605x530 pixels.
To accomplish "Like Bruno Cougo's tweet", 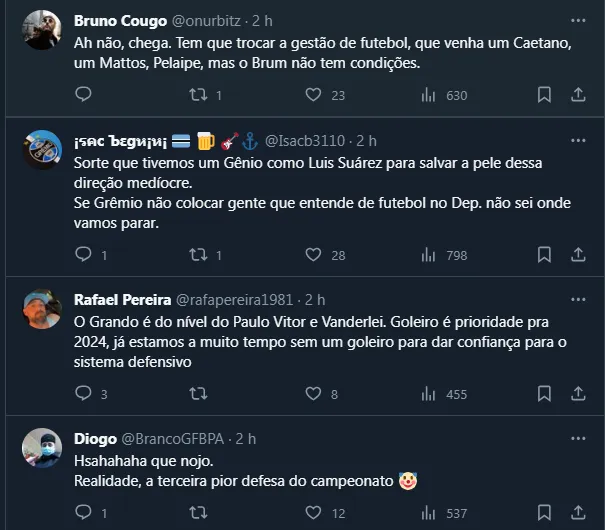I will (x=313, y=95).
